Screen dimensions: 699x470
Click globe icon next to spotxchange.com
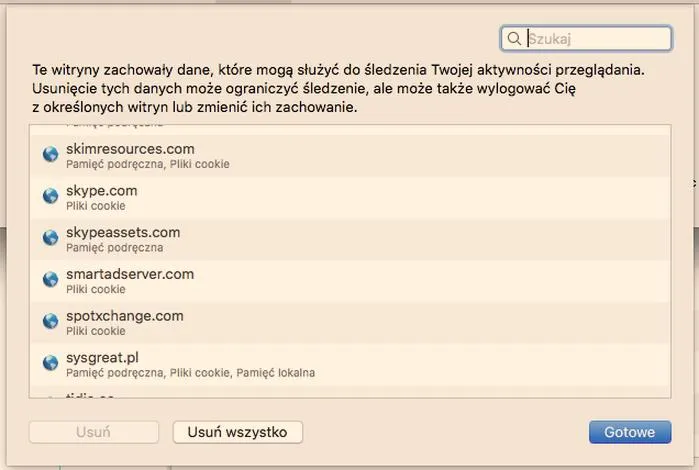point(50,321)
